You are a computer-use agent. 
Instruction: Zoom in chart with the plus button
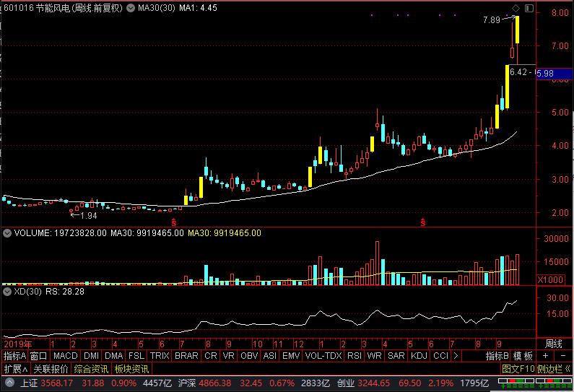[x=545, y=355]
